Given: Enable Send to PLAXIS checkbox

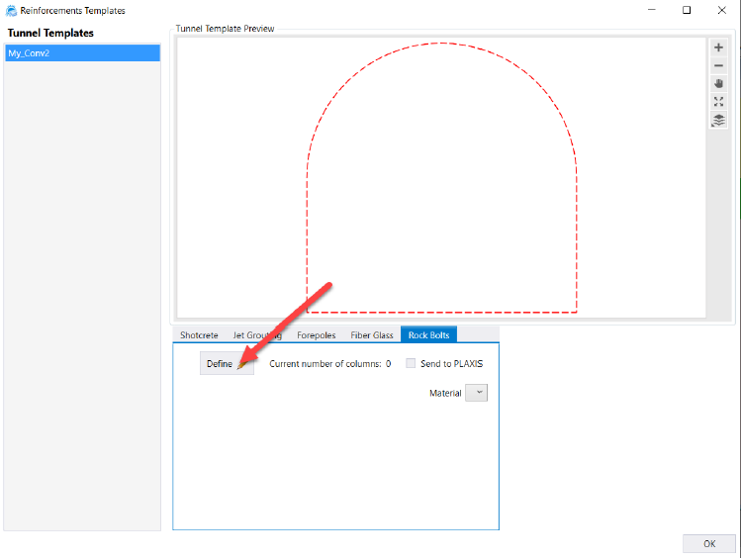Looking at the screenshot, I should point(411,364).
